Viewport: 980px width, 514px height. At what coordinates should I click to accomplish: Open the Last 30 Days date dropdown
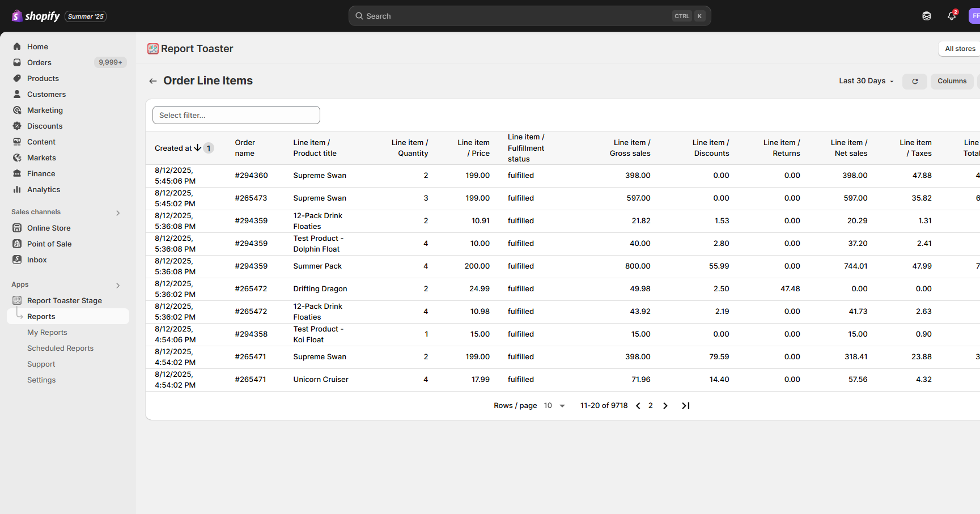[866, 81]
